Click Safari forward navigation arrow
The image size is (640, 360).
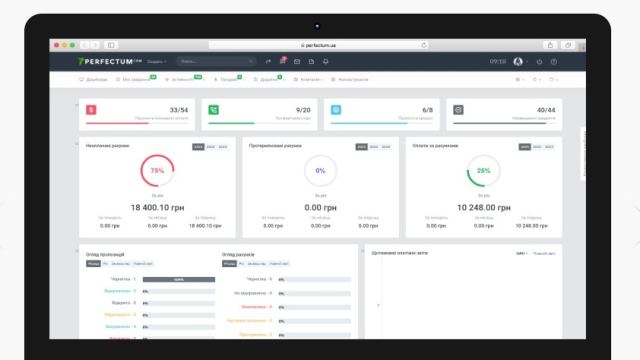(x=95, y=45)
